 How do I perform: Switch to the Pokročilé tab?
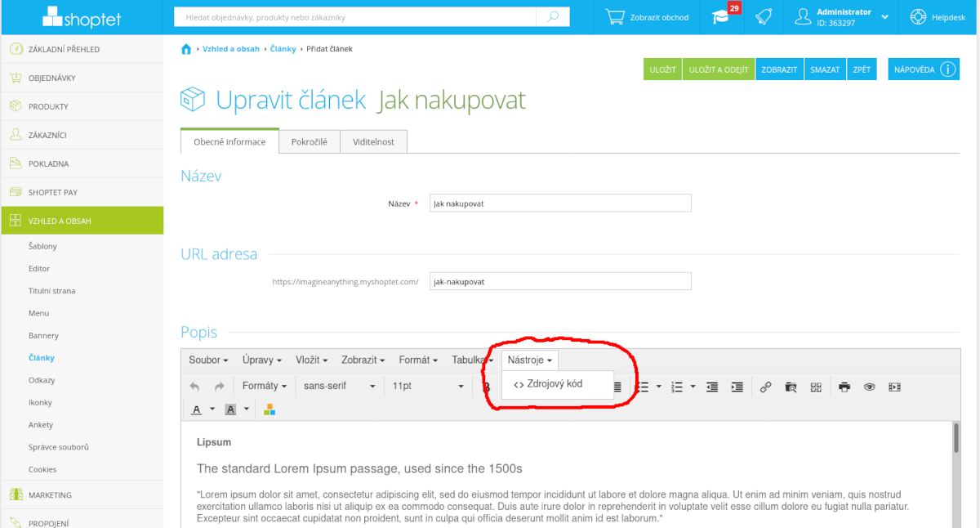coord(310,141)
